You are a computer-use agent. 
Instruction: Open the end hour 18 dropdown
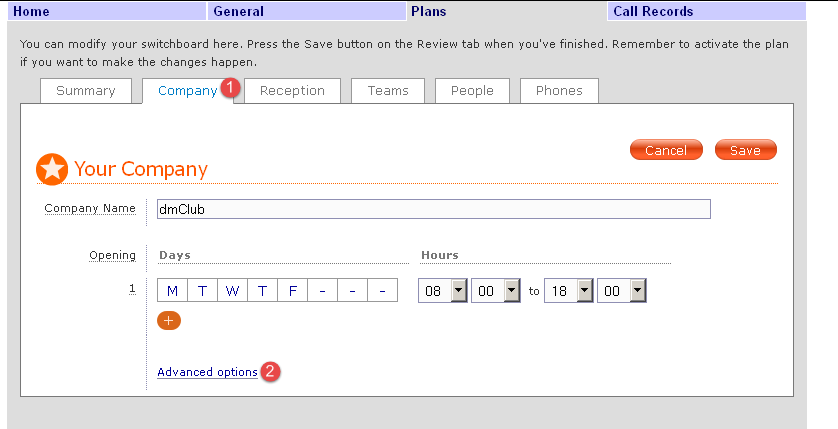(569, 291)
